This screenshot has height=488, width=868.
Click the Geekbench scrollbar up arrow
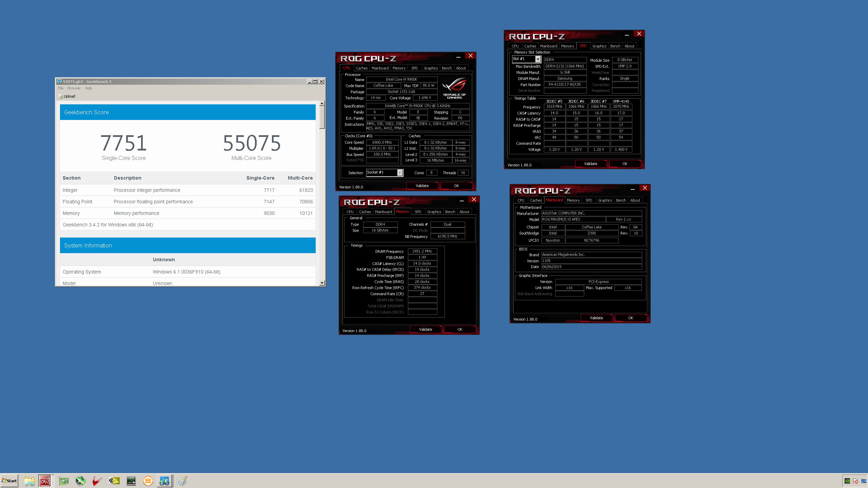pos(322,103)
